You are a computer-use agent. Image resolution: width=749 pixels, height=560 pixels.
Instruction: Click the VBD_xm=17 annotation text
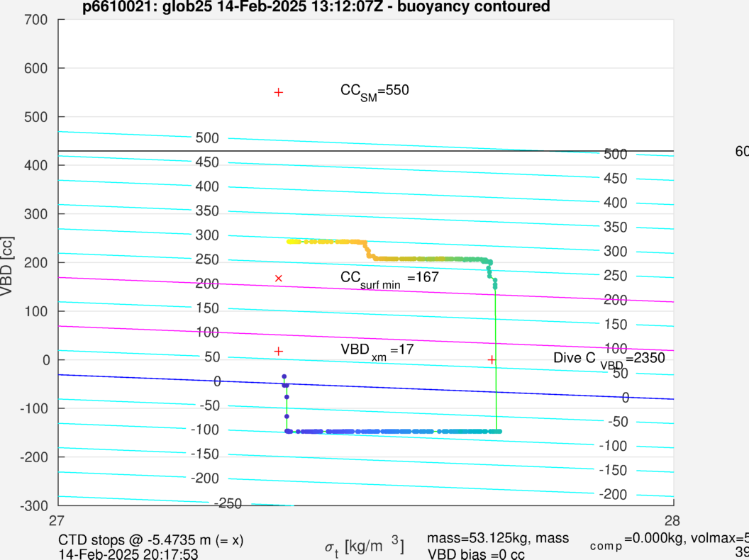click(x=377, y=350)
